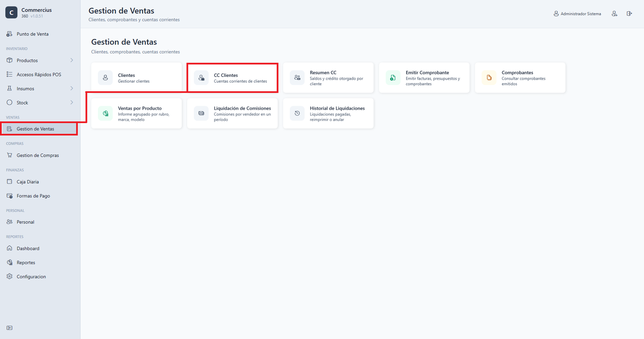Image resolution: width=644 pixels, height=339 pixels.
Task: Click the orange Comprobantes document icon
Action: point(489,78)
